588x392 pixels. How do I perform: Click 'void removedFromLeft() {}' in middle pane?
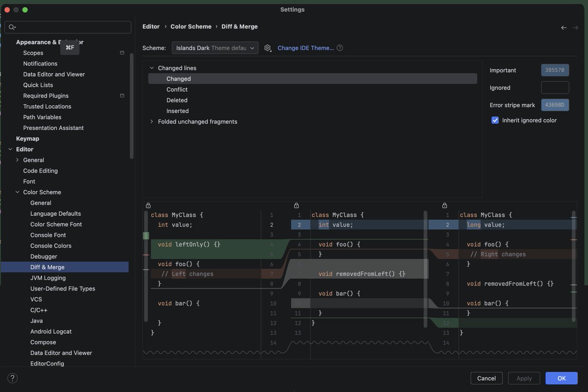pyautogui.click(x=362, y=274)
